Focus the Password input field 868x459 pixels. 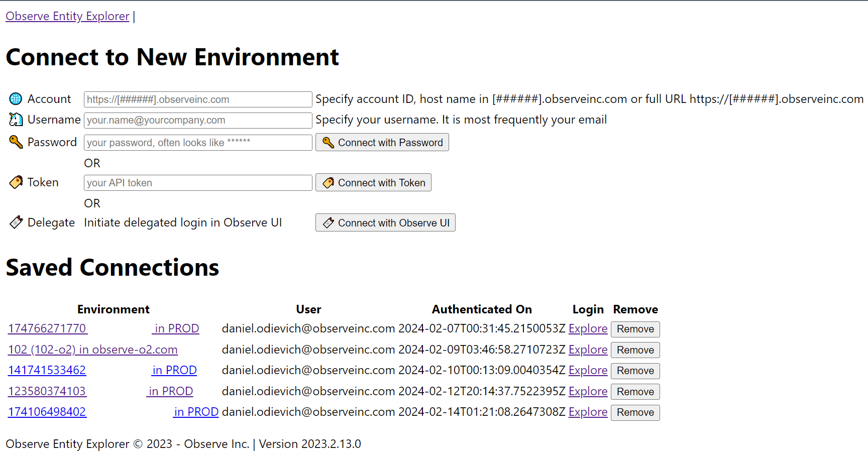(198, 143)
